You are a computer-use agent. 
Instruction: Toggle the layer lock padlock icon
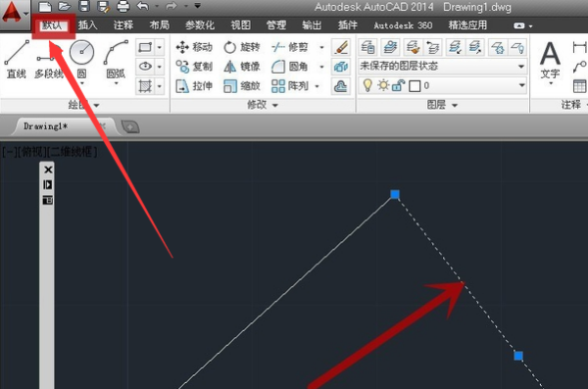point(398,86)
